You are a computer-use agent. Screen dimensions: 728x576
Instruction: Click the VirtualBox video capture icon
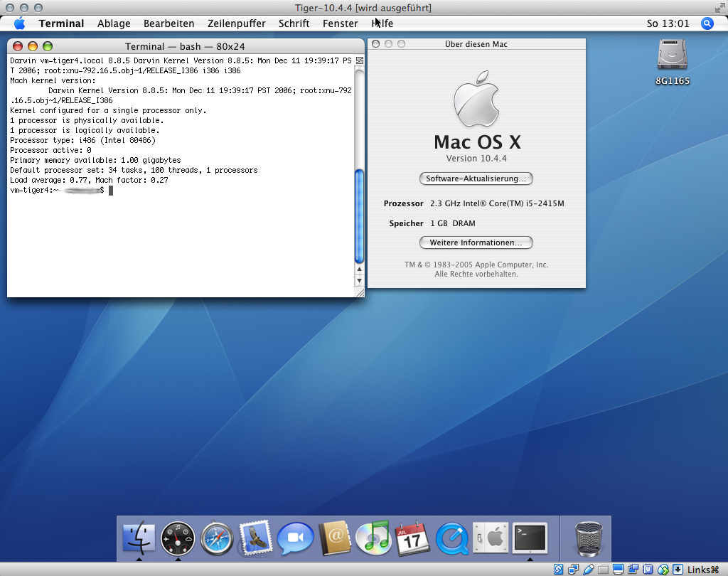click(x=633, y=569)
